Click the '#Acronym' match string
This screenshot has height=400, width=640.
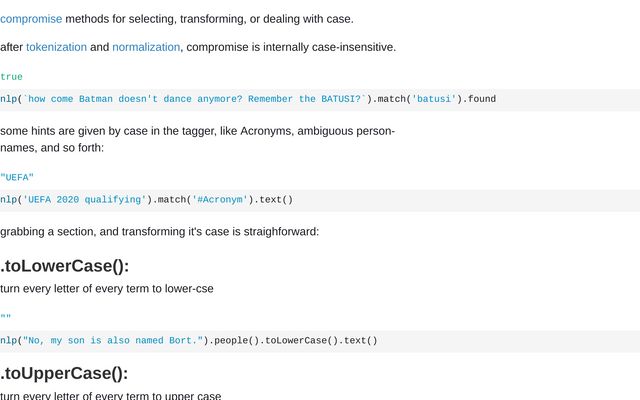(x=220, y=200)
